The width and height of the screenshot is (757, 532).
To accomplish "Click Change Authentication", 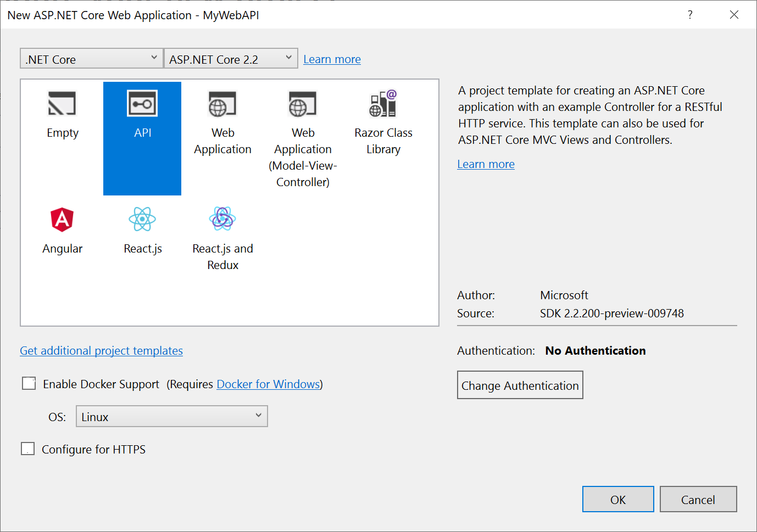I will click(x=520, y=385).
